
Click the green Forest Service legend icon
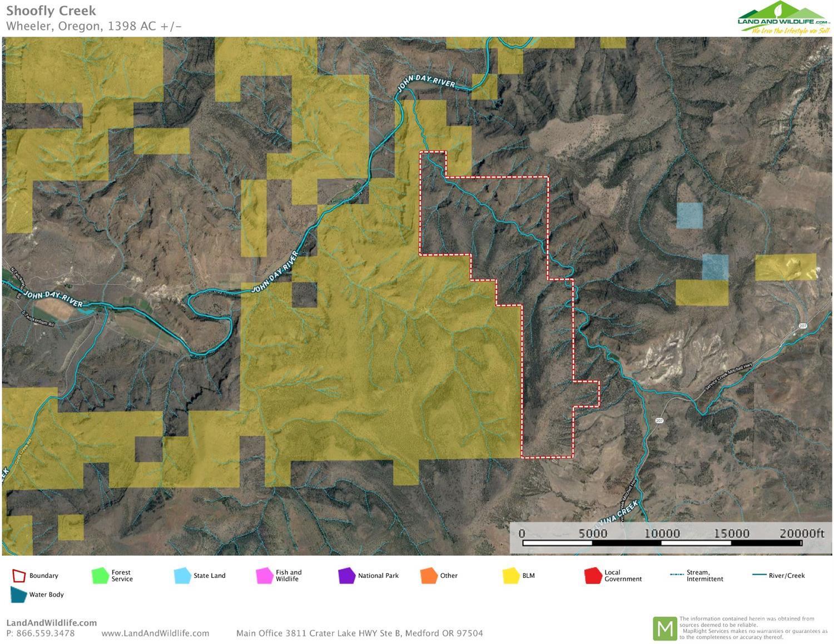100,576
